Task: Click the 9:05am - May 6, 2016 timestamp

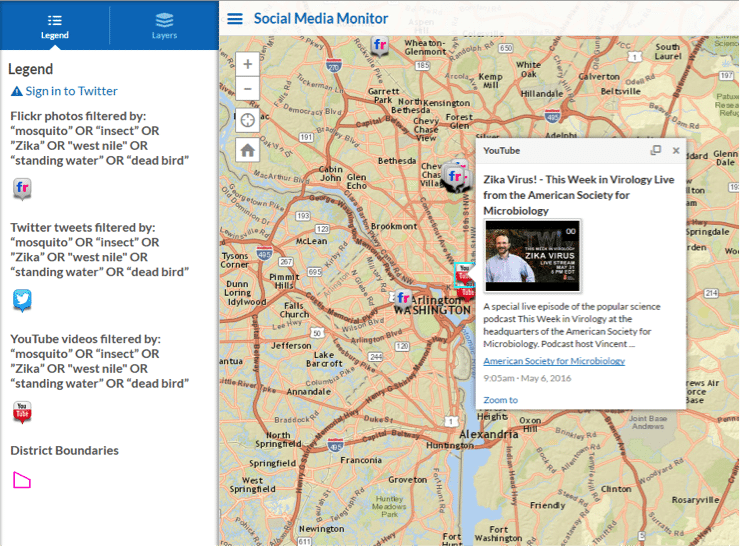Action: click(x=527, y=378)
